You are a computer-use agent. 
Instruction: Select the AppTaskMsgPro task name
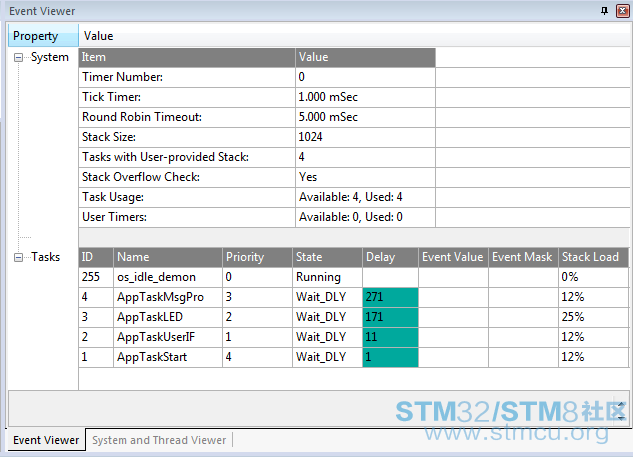[160, 297]
